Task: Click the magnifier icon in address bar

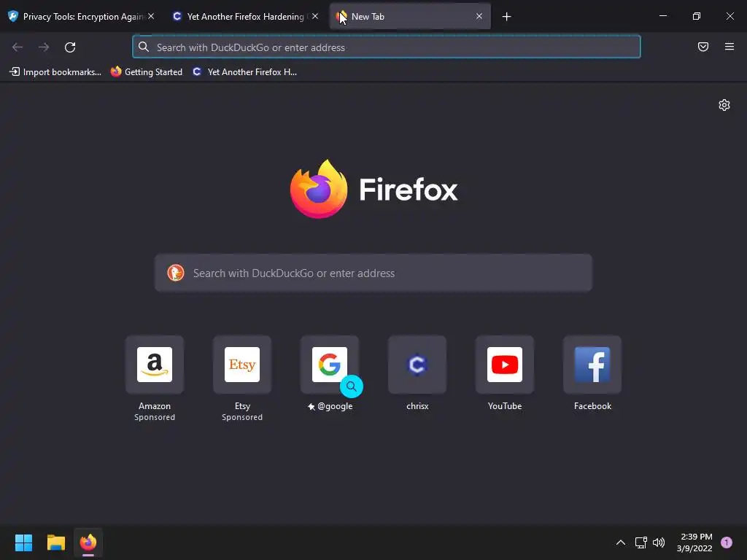Action: point(144,47)
